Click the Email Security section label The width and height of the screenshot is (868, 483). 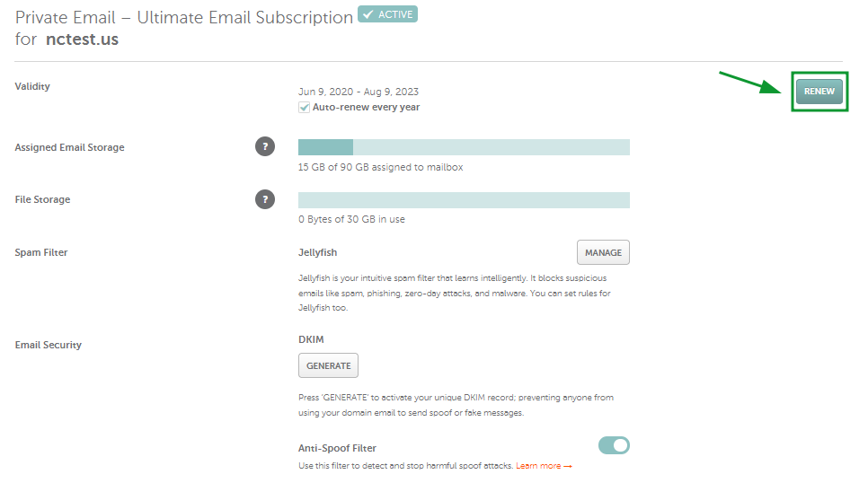pos(49,345)
